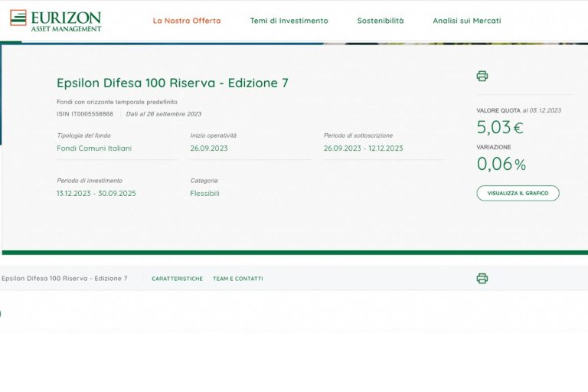Click the Flessibili category value
Screen dimensions: 588x392
204,193
